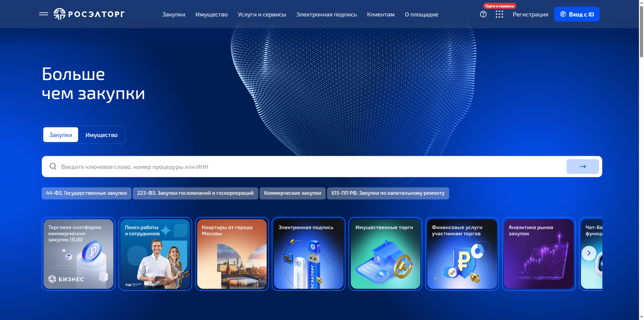The image size is (644, 320).
Task: Click the Торги и сервисы red badge
Action: 499,6
